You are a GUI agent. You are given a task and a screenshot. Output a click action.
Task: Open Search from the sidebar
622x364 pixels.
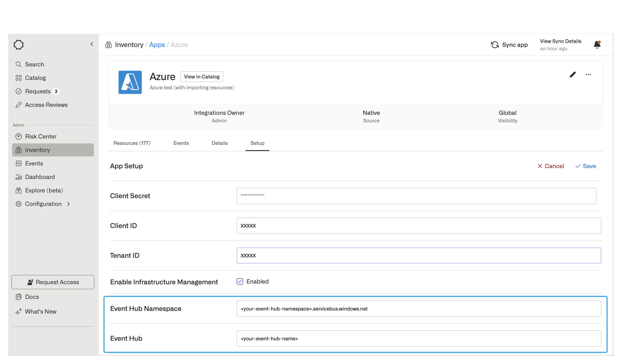[34, 64]
